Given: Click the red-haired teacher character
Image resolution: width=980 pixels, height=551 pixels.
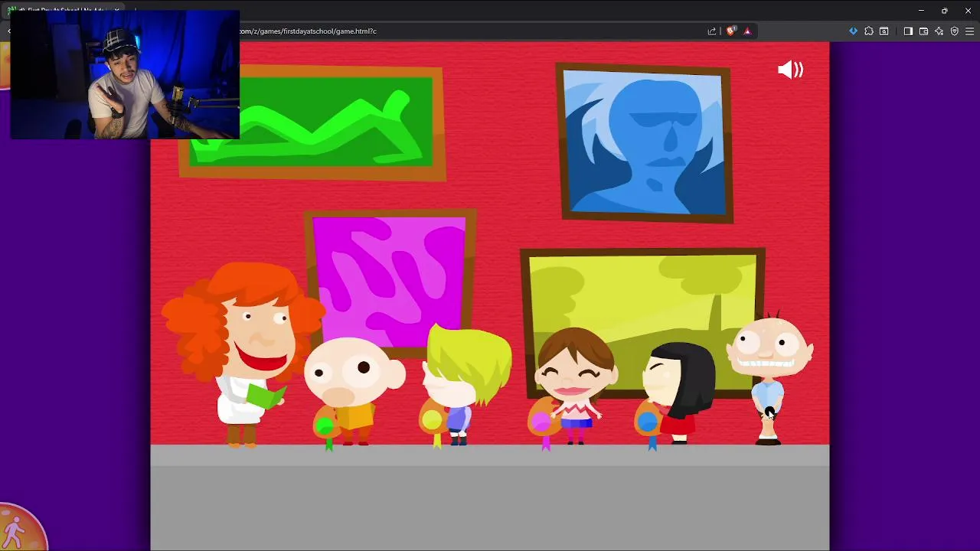Looking at the screenshot, I should point(243,354).
